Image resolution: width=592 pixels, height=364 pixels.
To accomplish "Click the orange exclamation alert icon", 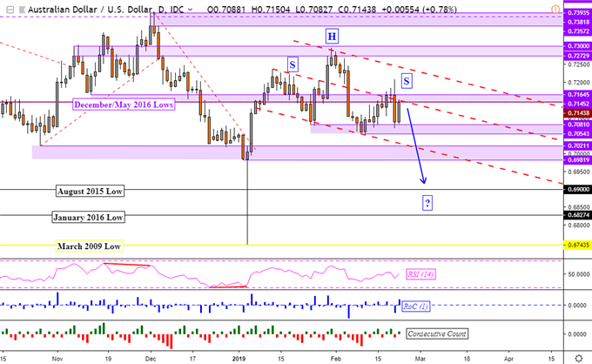I will [555, 9].
